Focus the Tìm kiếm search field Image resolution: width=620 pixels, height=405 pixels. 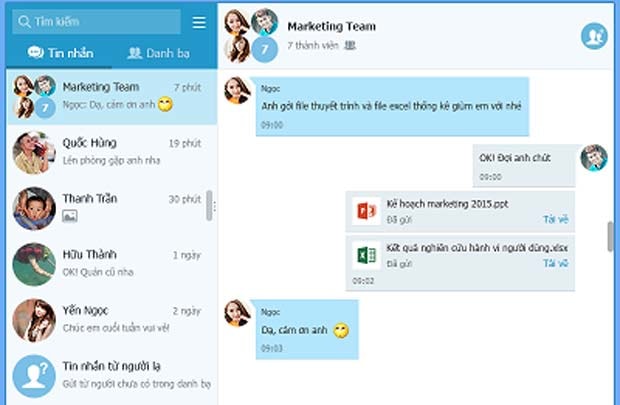[96, 21]
